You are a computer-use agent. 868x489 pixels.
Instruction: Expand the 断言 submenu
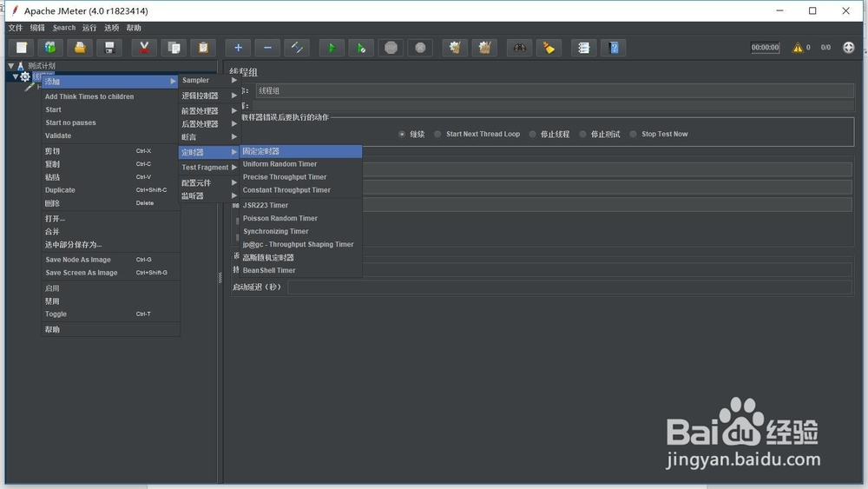pos(209,136)
